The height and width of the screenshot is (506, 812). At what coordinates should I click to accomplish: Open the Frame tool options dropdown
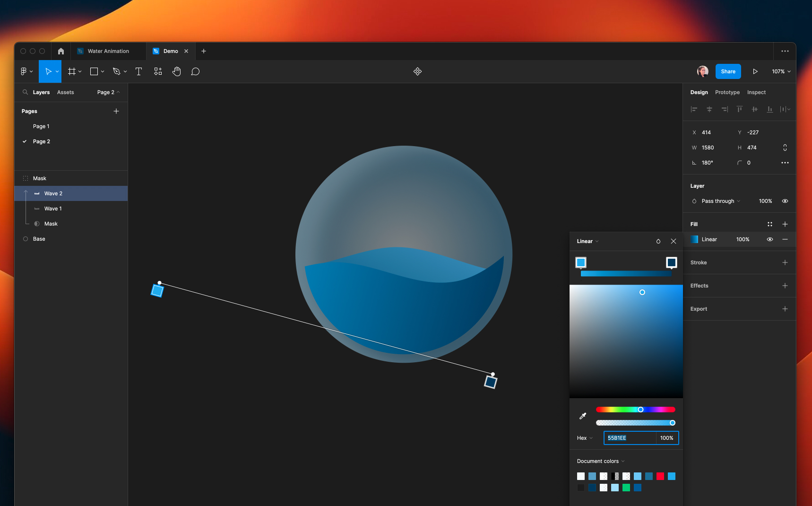(80, 71)
